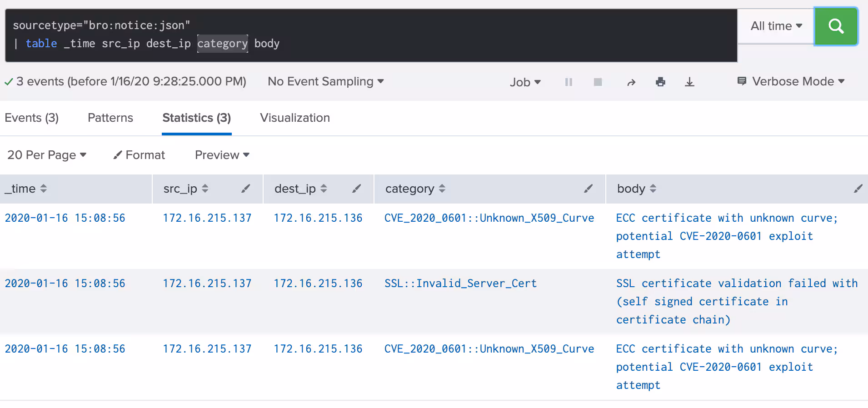Edit the body column with pencil icon
The image size is (868, 408).
pyautogui.click(x=858, y=189)
